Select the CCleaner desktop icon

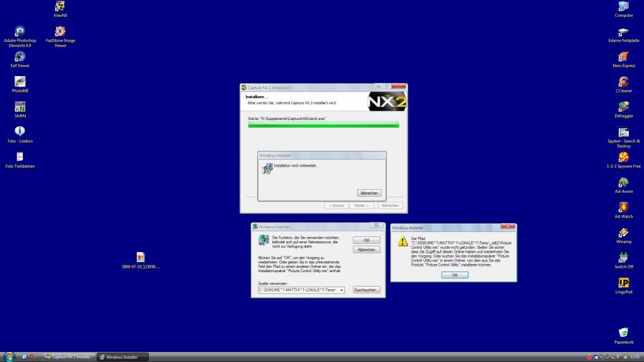pos(623,84)
